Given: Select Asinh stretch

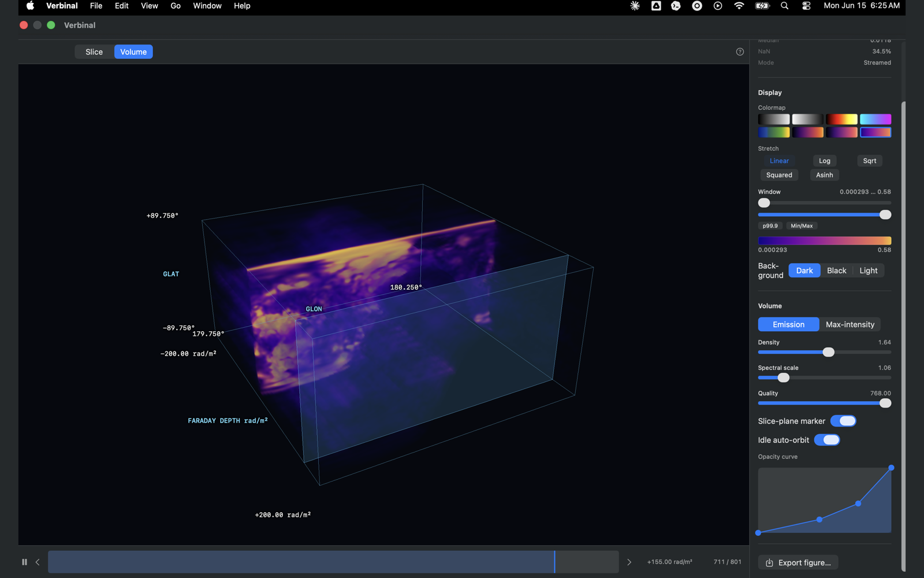Looking at the screenshot, I should [825, 175].
